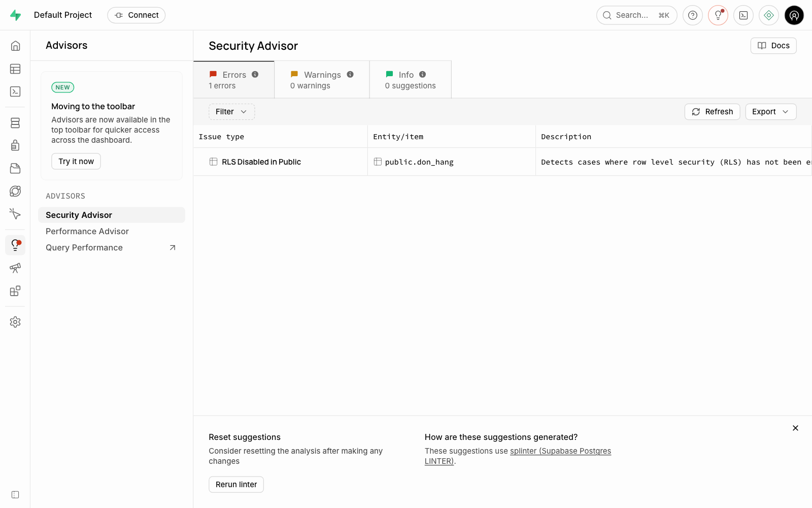Screen dimensions: 812x508
Task: Open the Storage sidebar icon
Action: pyautogui.click(x=15, y=169)
